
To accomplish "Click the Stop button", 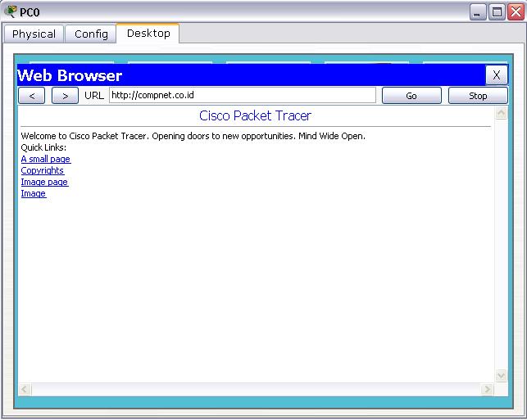I will point(478,96).
